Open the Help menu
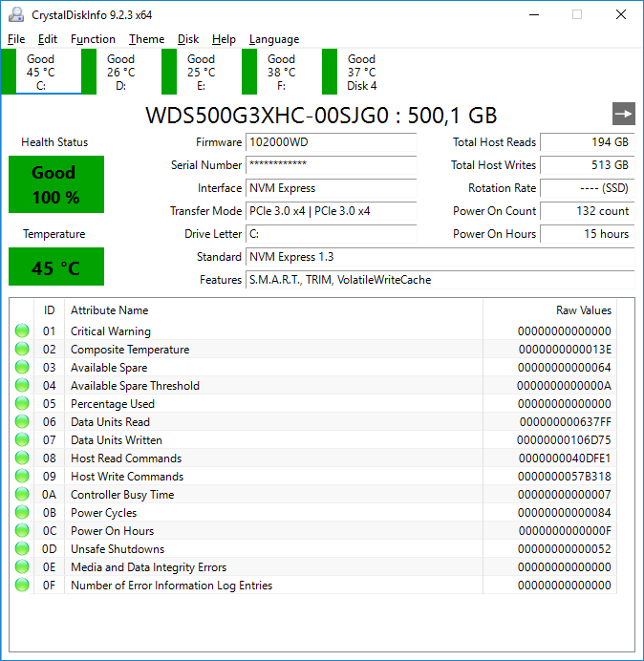 (224, 39)
